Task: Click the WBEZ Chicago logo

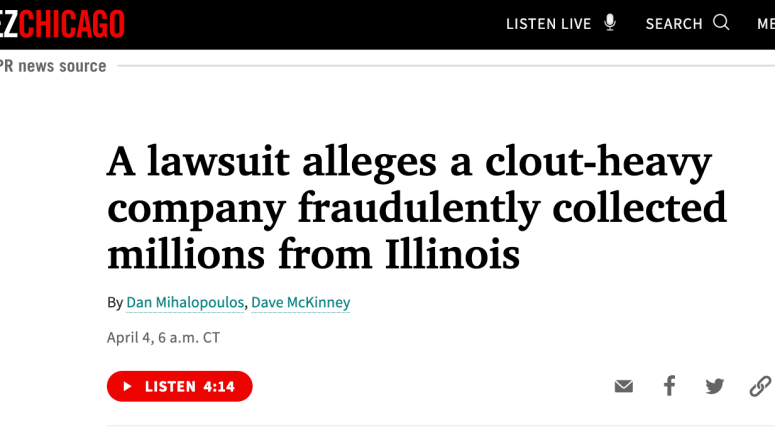Action: (62, 24)
